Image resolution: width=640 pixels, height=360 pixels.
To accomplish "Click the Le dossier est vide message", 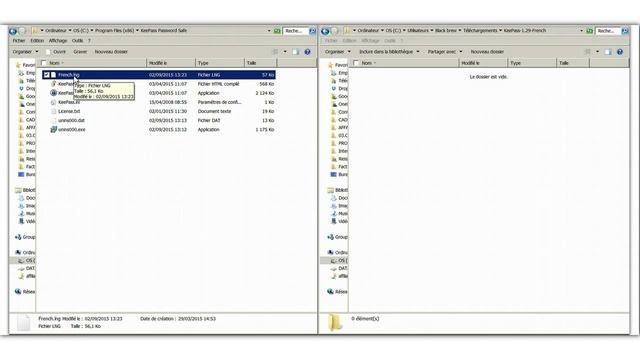I will [x=489, y=77].
